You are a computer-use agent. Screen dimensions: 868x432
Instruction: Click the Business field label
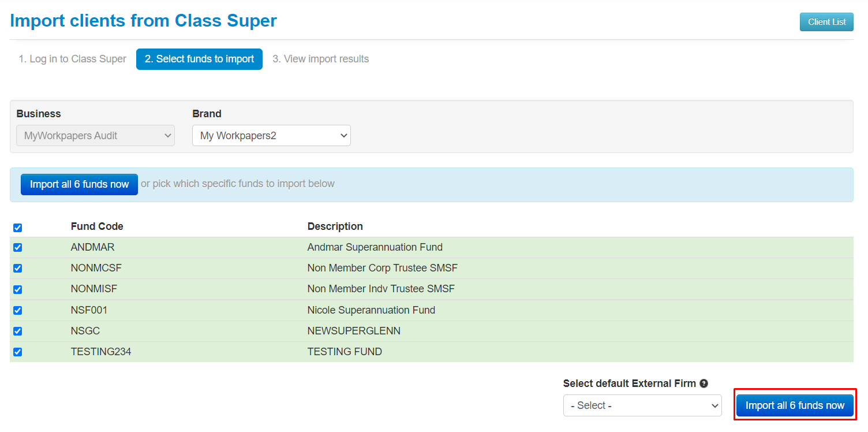point(39,114)
